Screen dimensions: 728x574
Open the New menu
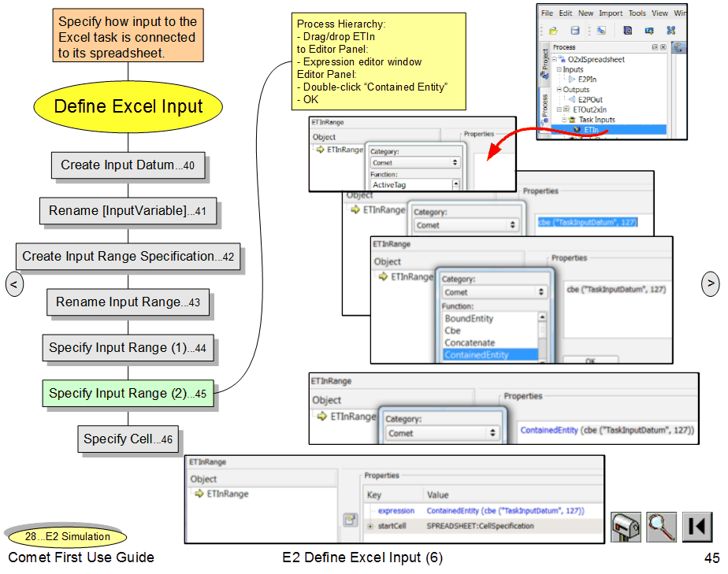coord(585,13)
